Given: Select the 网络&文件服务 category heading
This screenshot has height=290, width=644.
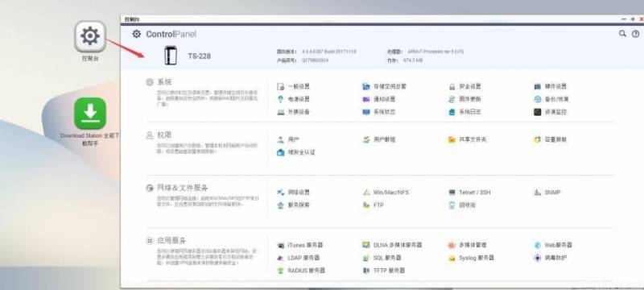Looking at the screenshot, I should [183, 188].
